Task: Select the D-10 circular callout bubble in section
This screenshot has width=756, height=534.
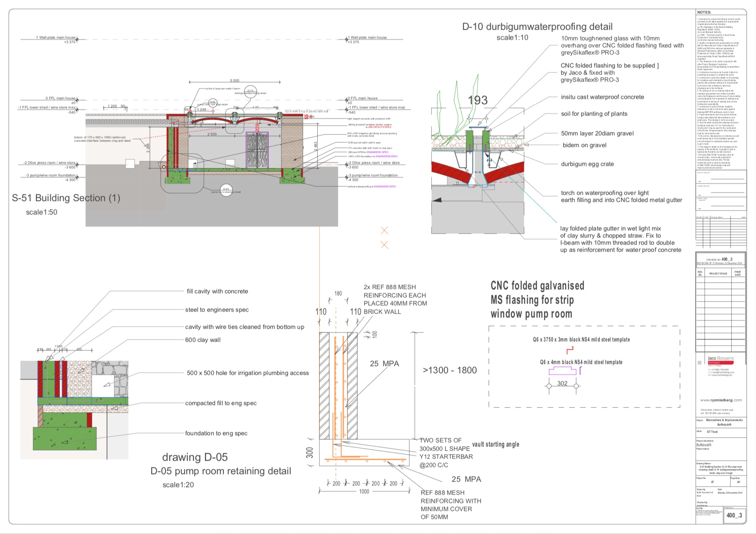Action: pos(251,91)
